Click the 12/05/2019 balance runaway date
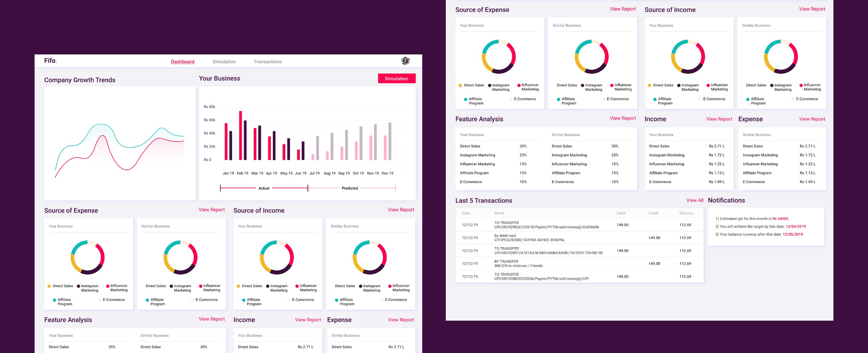868x353 pixels. 792,234
